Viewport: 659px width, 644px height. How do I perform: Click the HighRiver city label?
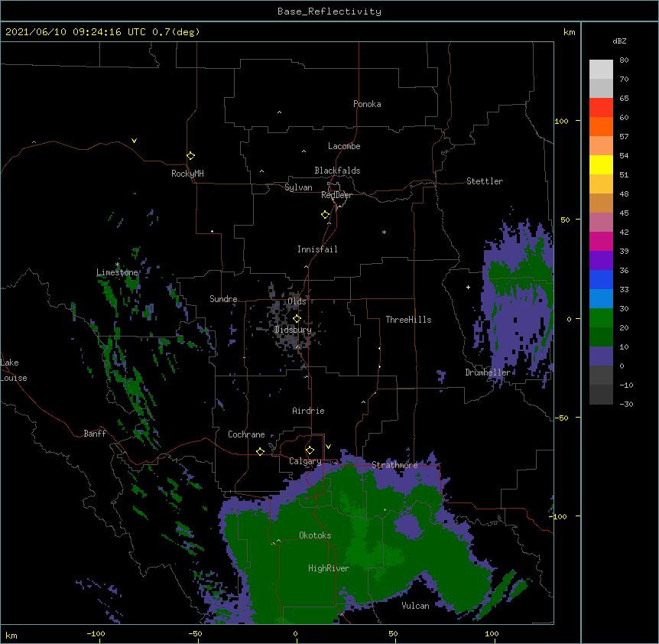[329, 568]
